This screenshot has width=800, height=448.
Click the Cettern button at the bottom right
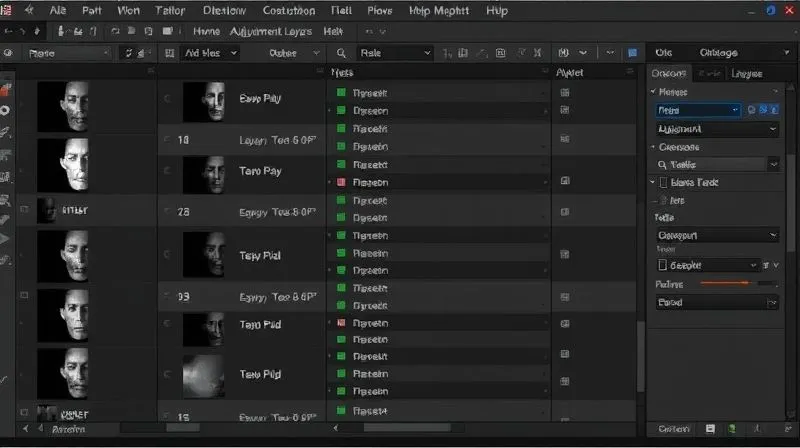(673, 429)
